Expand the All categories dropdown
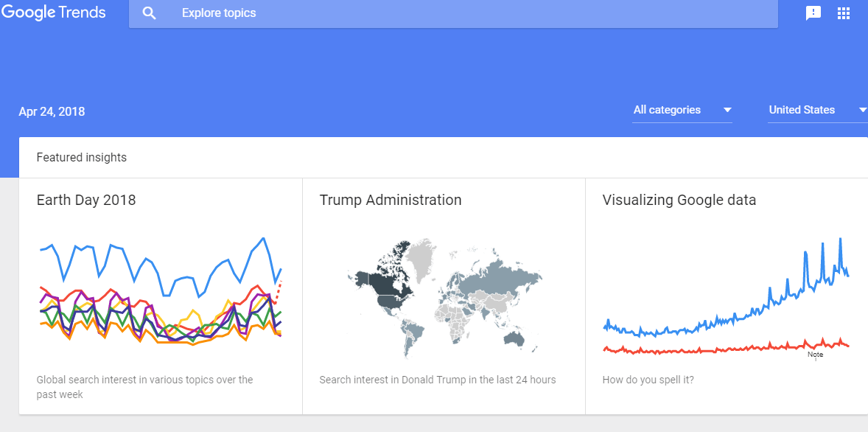 point(682,111)
